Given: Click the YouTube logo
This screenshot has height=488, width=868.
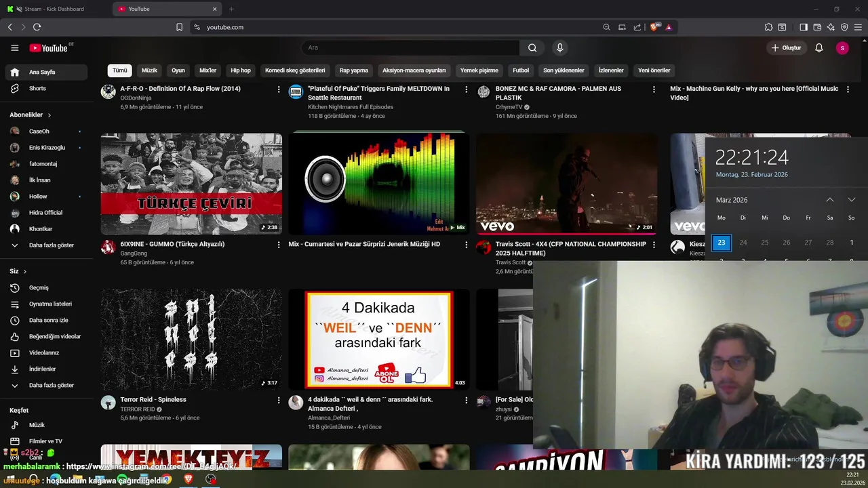Looking at the screenshot, I should pos(49,47).
